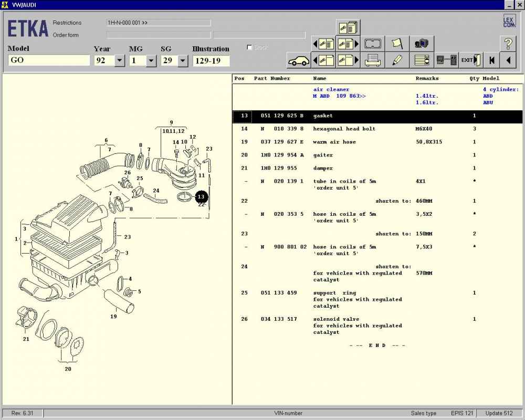Click callout number 24 in the diagram
The image size is (525, 420).
point(156,191)
